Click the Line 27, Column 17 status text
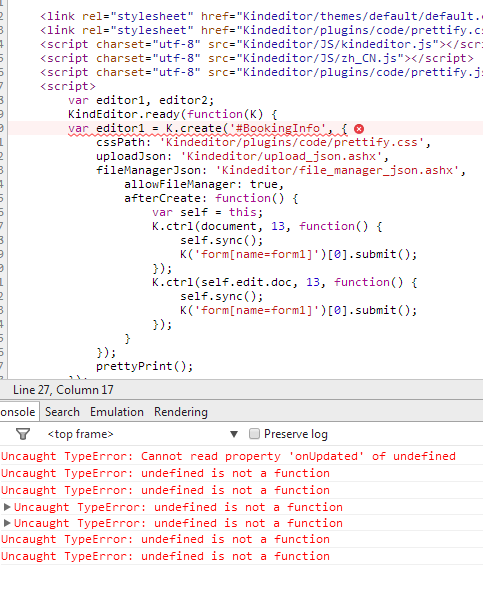Image resolution: width=483 pixels, height=596 pixels. pyautogui.click(x=63, y=390)
